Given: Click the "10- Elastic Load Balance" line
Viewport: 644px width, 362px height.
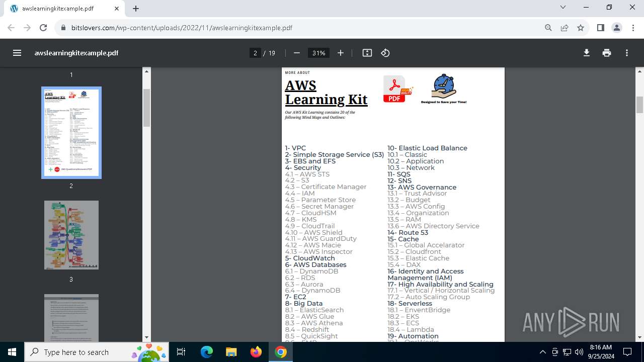Looking at the screenshot, I should 427,148.
